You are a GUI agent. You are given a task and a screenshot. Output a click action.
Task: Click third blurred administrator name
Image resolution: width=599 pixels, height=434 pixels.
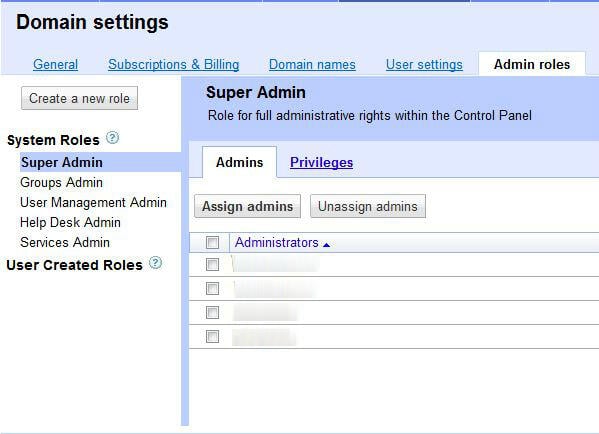pyautogui.click(x=266, y=313)
